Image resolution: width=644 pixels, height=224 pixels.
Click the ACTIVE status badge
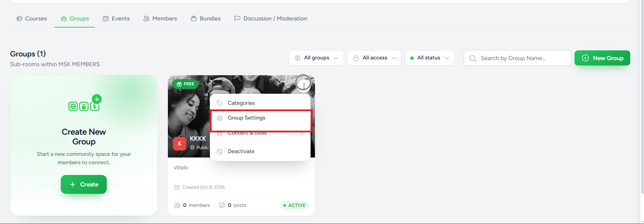coord(294,205)
